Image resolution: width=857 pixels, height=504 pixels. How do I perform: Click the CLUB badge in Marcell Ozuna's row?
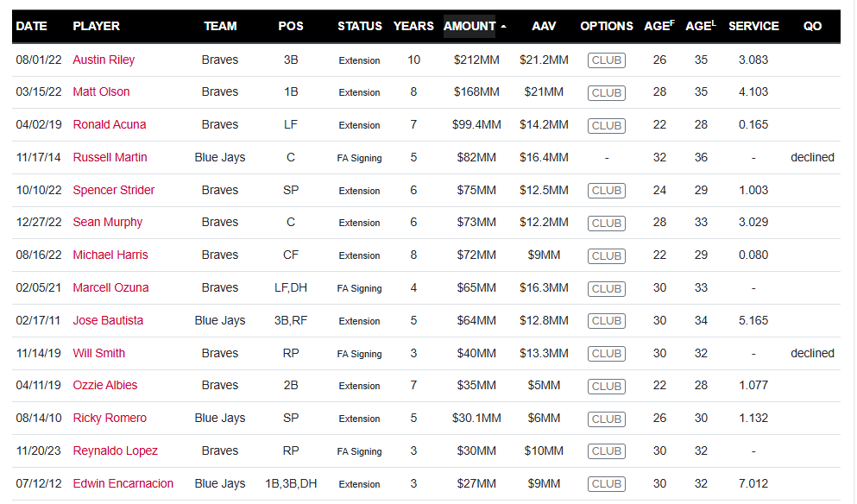607,288
